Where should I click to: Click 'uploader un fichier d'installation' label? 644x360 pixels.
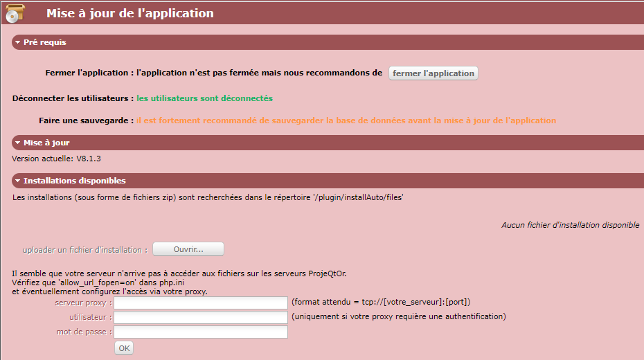[85, 250]
